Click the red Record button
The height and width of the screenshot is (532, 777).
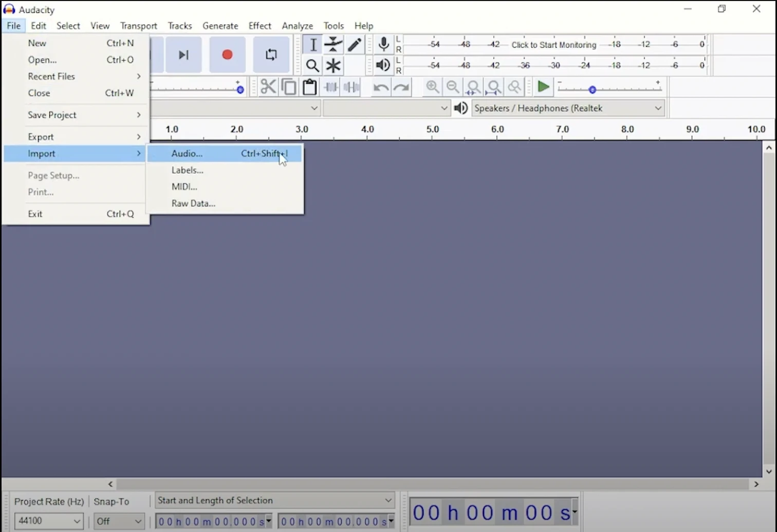pos(227,54)
